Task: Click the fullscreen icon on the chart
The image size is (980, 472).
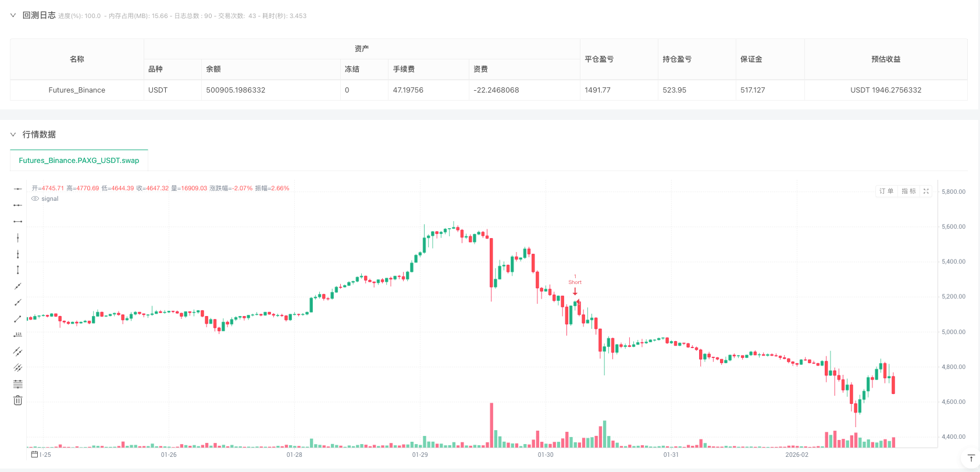Action: tap(926, 191)
